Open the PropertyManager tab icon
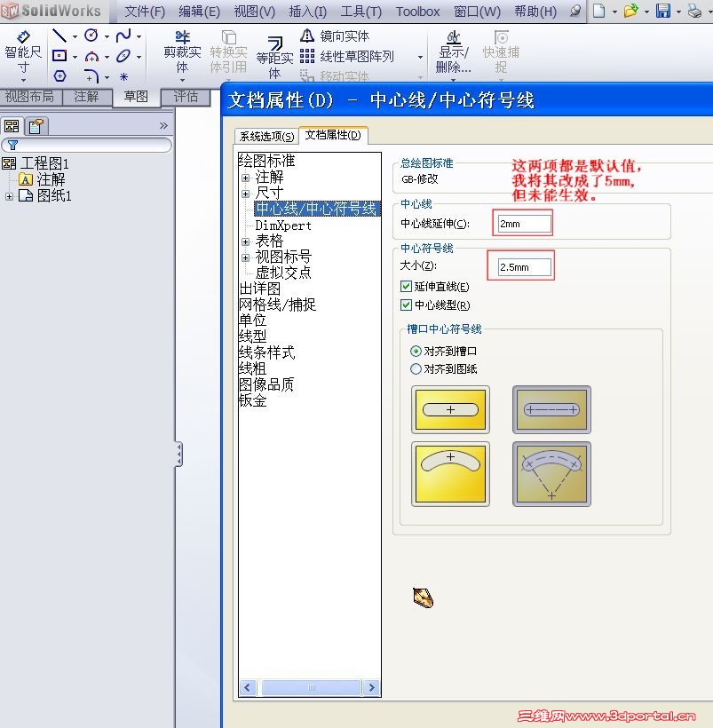 pos(36,126)
